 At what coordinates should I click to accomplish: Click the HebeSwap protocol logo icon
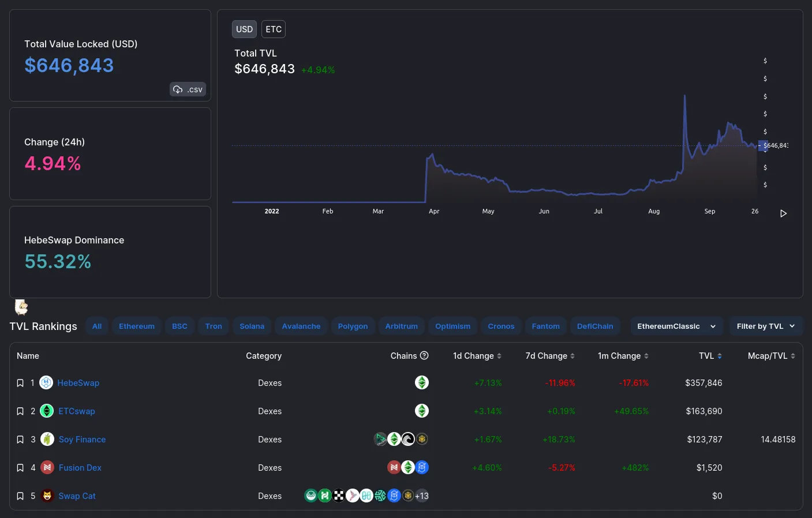(46, 382)
